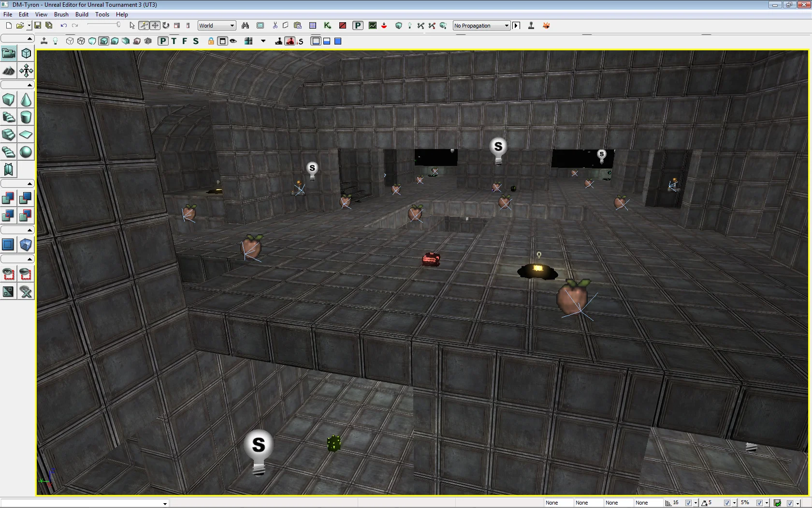The image size is (812, 508).
Task: Select the Cube brush builder
Action: click(x=9, y=100)
